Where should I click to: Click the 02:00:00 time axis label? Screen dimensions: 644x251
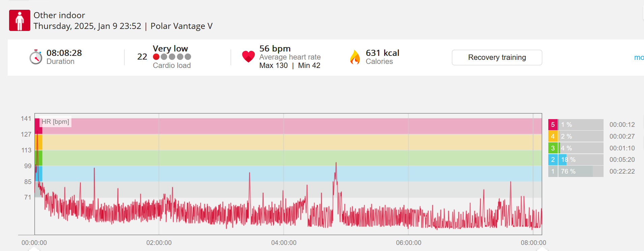[x=159, y=243]
